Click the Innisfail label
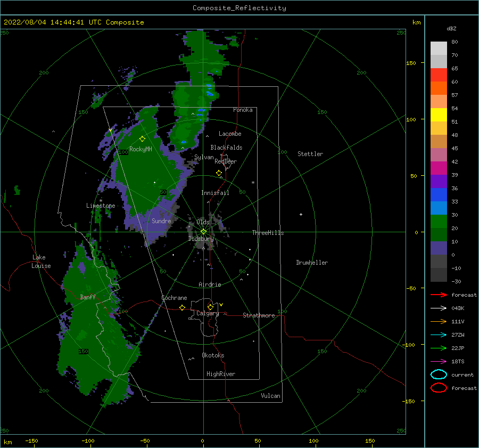The width and height of the screenshot is (479, 448). tap(215, 193)
